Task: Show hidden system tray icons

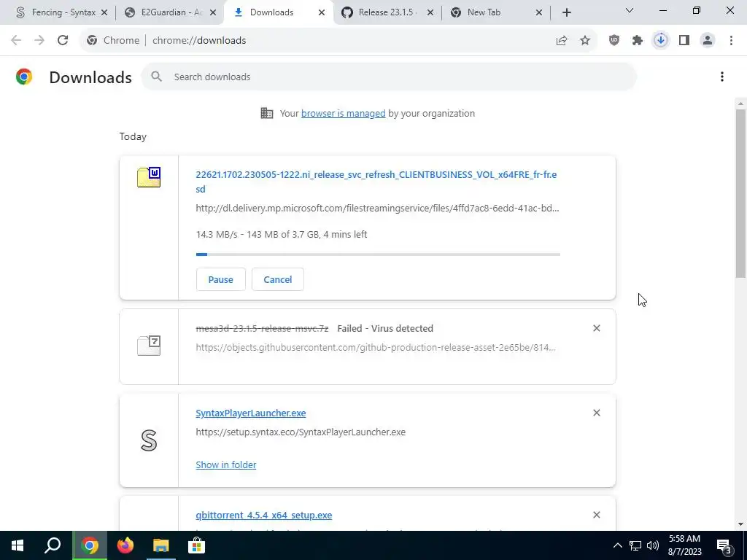Action: point(617,545)
